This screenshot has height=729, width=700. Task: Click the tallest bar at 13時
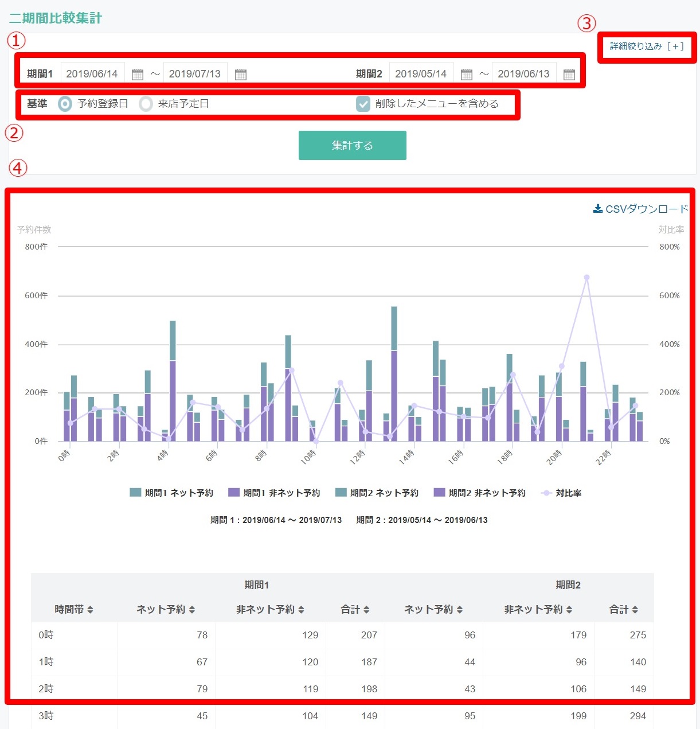[394, 374]
